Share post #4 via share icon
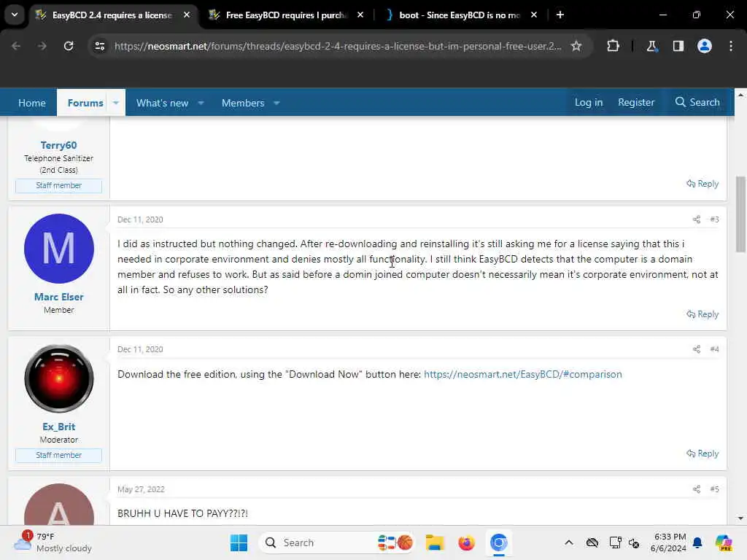Image resolution: width=747 pixels, height=560 pixels. click(697, 349)
